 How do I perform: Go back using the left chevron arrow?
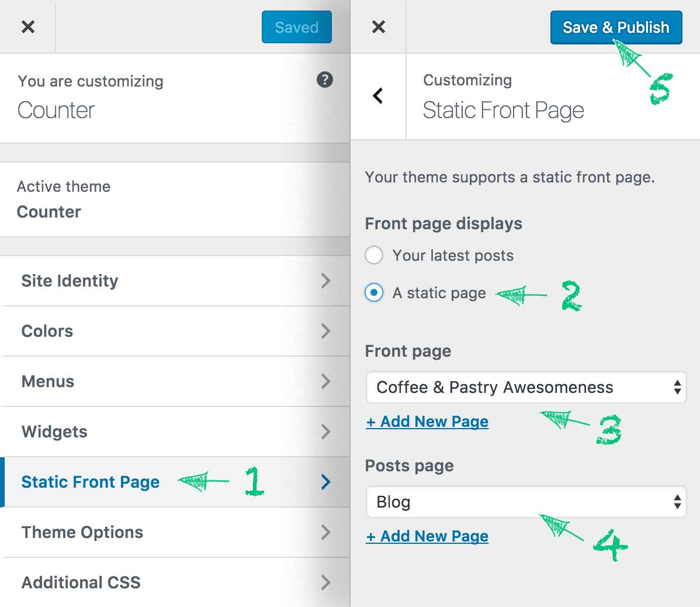[x=377, y=95]
